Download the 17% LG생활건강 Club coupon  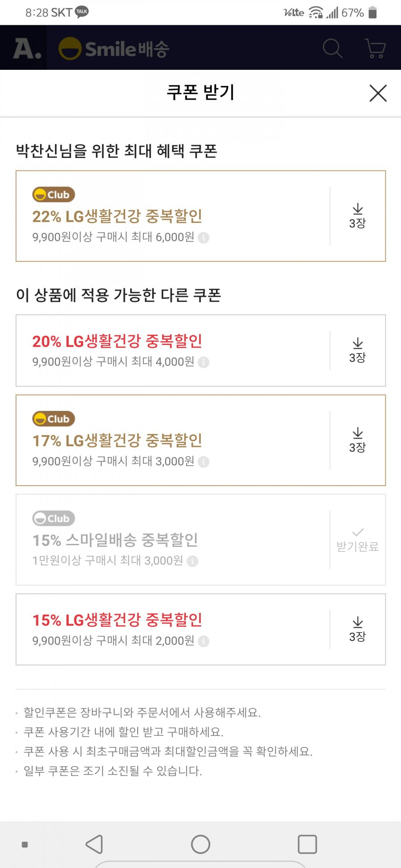tap(357, 440)
